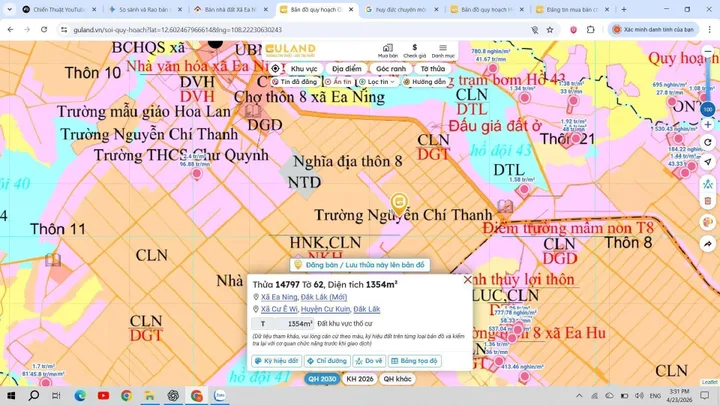Open the red shield extension icon
The width and height of the screenshot is (720, 405).
[x=573, y=29]
